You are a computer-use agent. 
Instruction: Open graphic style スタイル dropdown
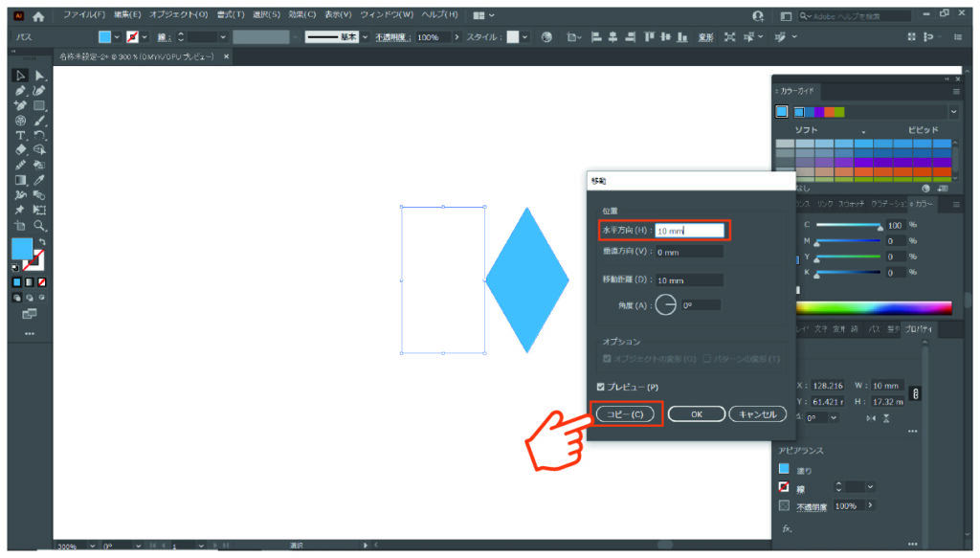(x=525, y=37)
